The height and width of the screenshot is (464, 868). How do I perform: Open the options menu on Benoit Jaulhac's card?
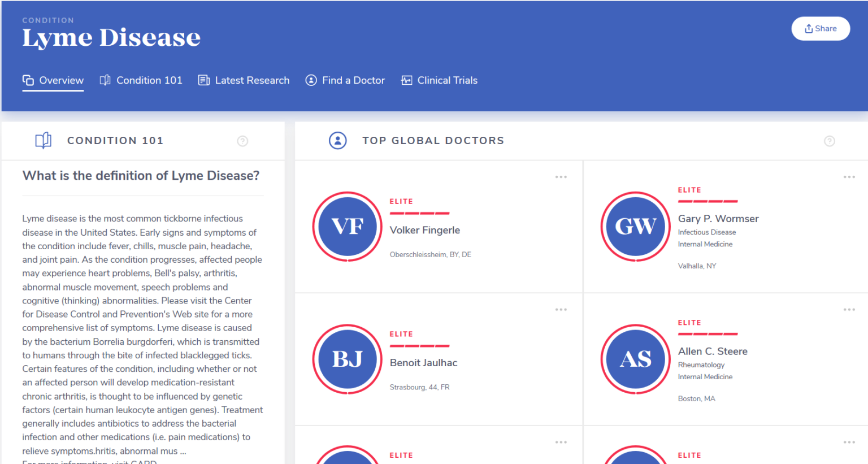coord(561,309)
